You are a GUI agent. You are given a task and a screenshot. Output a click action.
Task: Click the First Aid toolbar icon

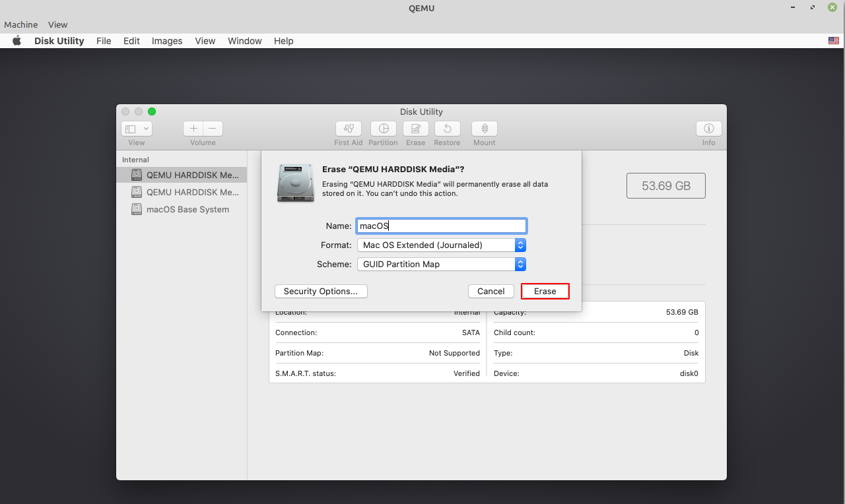tap(348, 129)
